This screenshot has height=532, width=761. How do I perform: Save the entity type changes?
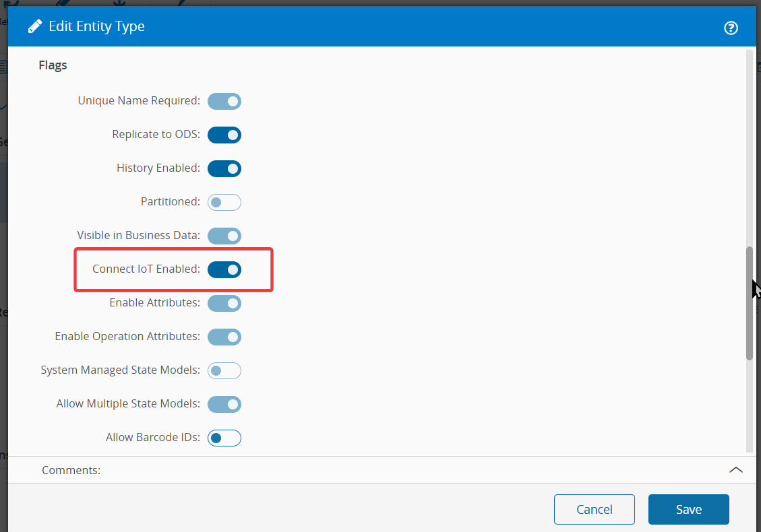click(688, 509)
